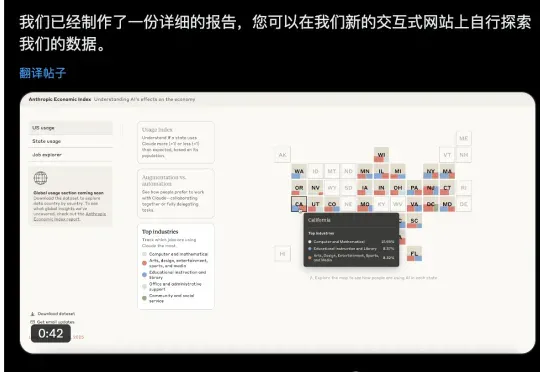Select the CA state tile

click(x=299, y=204)
